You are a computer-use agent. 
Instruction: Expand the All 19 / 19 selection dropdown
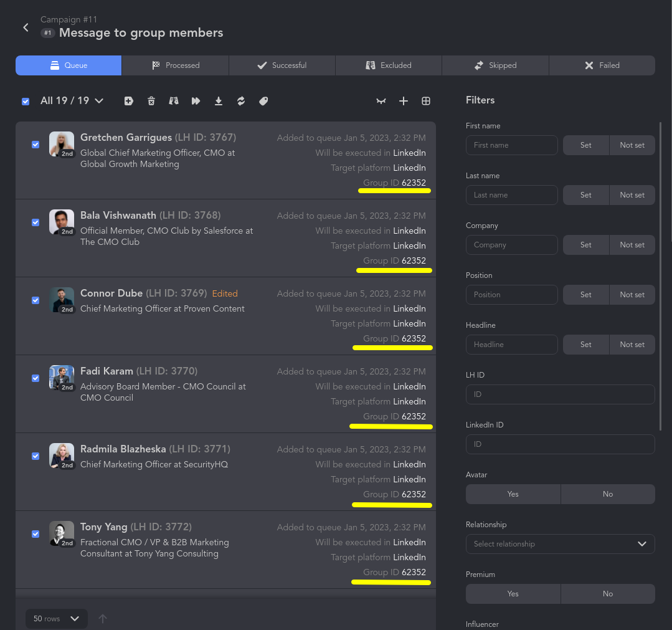coord(98,101)
